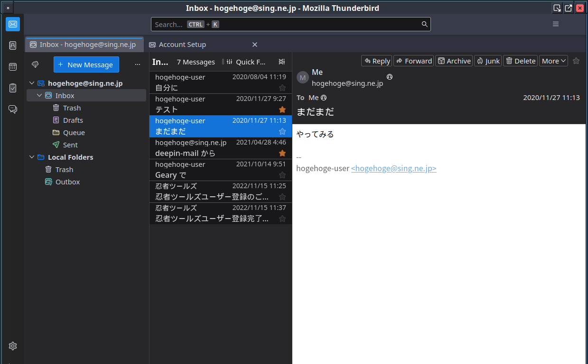Star the 忍者ツールズユーザー登録のご message
Screen dimensions: 588x364
click(x=282, y=197)
